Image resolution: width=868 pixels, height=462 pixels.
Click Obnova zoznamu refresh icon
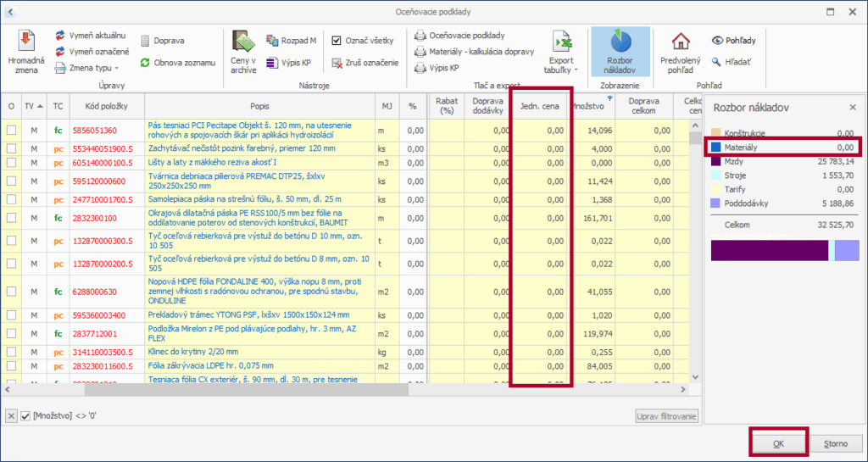tap(145, 63)
